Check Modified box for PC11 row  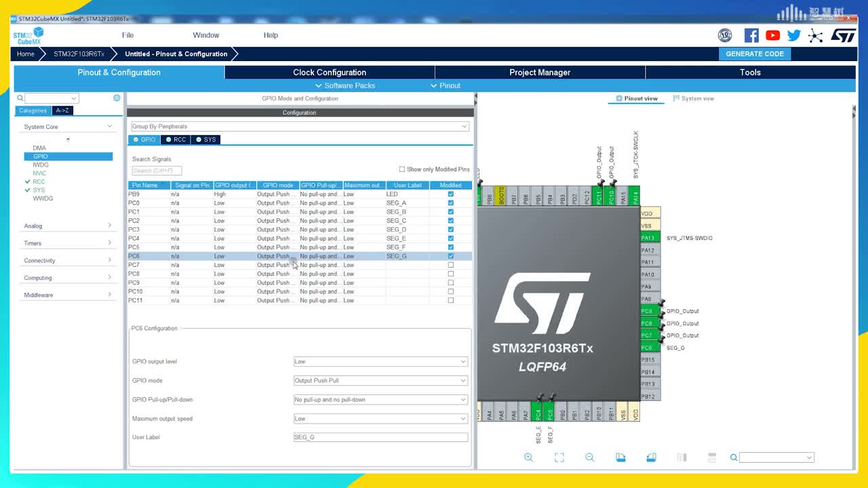click(x=451, y=300)
